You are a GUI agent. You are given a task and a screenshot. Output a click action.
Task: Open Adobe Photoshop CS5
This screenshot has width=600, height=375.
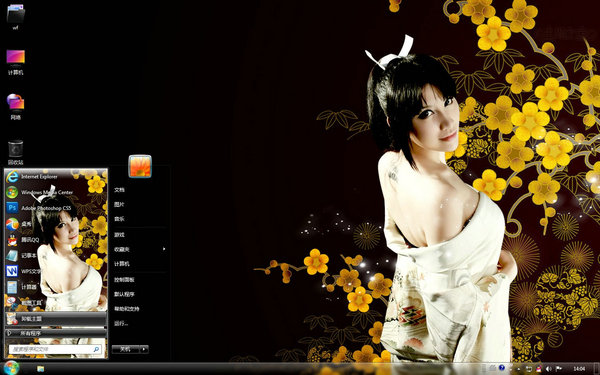[x=38, y=208]
